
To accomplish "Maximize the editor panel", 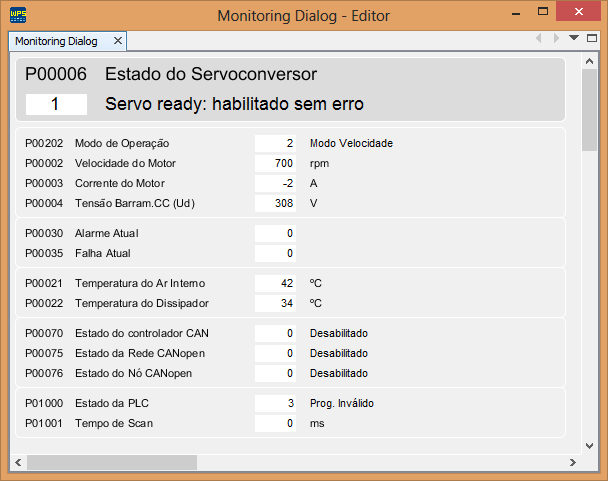I will click(x=591, y=39).
